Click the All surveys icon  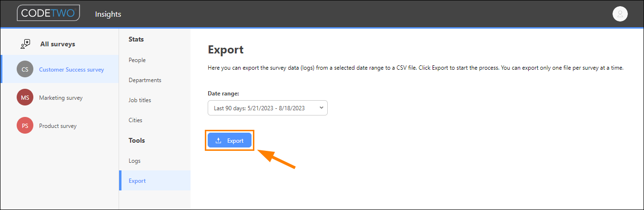click(25, 44)
